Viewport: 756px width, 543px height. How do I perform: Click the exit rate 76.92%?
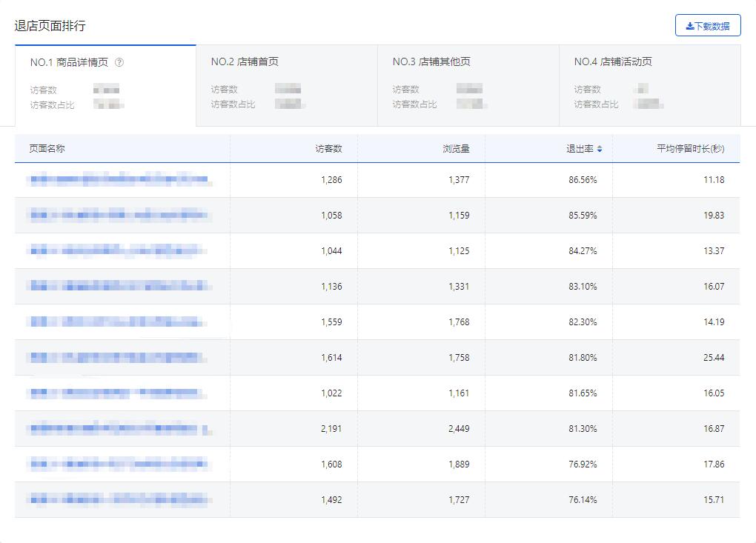click(x=583, y=464)
